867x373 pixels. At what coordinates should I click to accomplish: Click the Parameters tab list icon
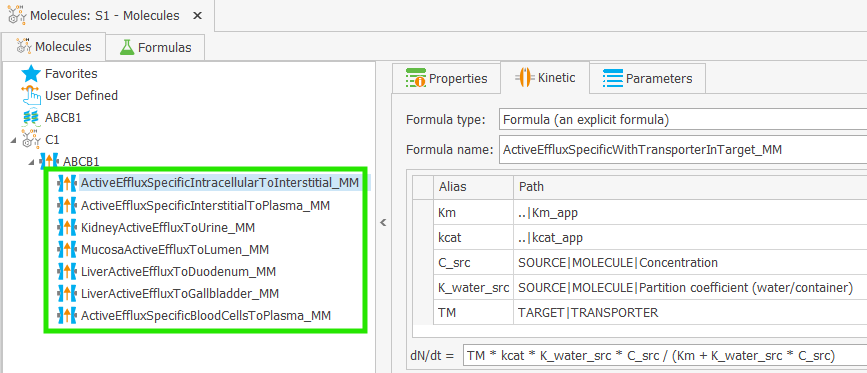coord(613,78)
